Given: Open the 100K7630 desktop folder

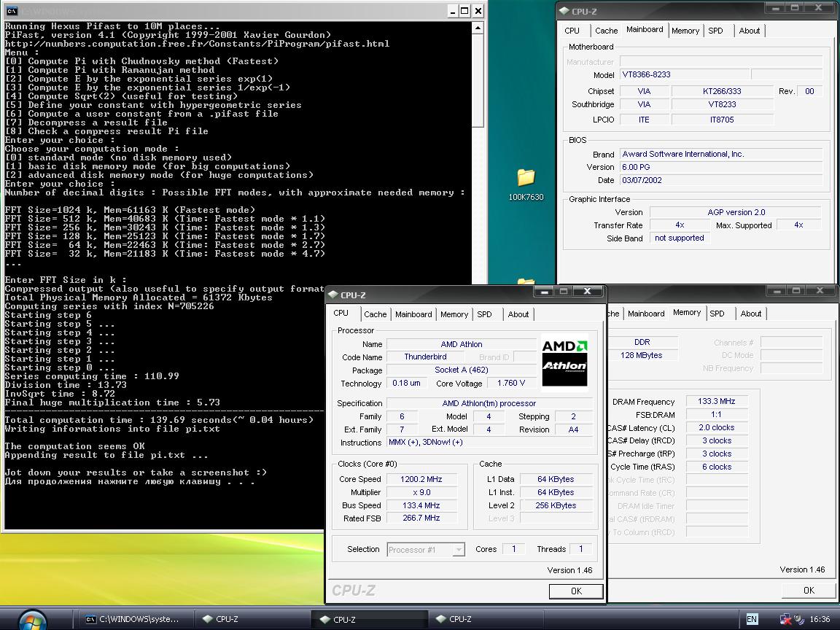Looking at the screenshot, I should (526, 184).
